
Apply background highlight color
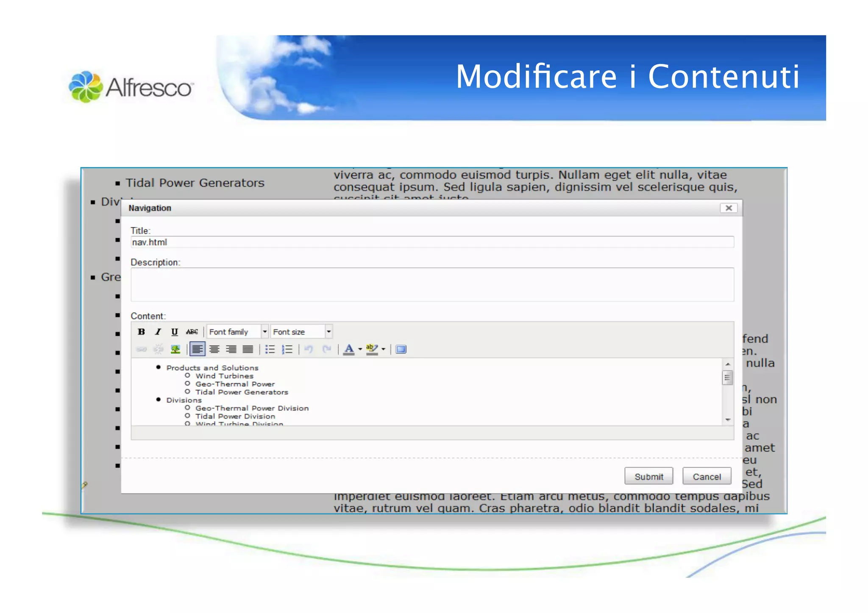click(x=372, y=349)
